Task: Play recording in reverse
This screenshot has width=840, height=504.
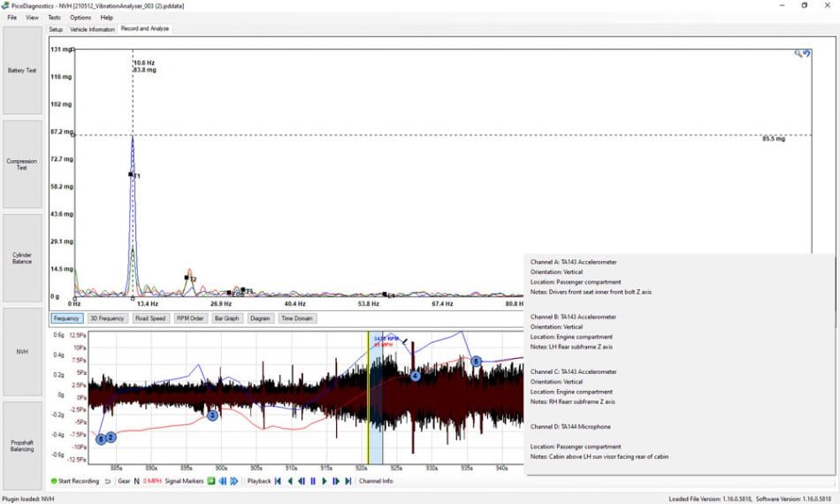Action: pyautogui.click(x=290, y=481)
